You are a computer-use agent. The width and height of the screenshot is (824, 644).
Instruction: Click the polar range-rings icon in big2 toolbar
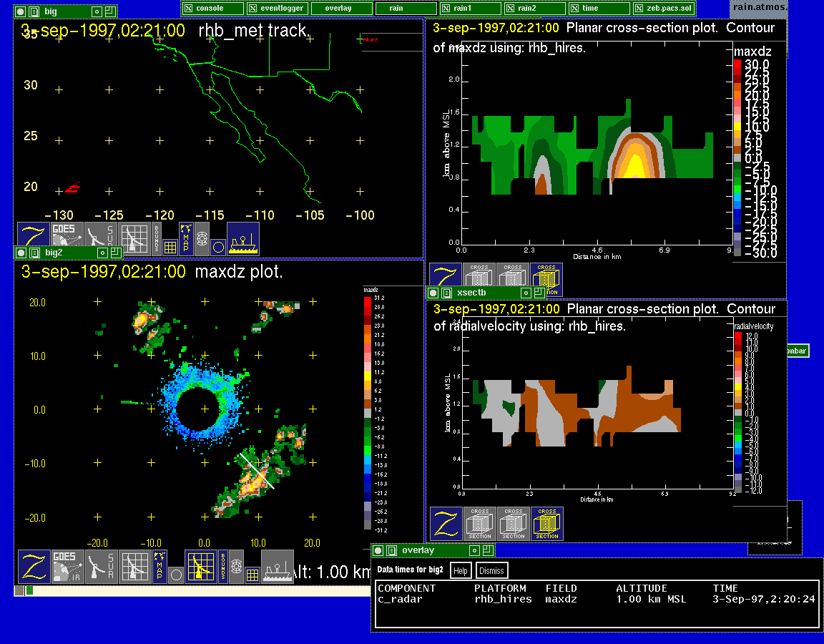point(236,565)
